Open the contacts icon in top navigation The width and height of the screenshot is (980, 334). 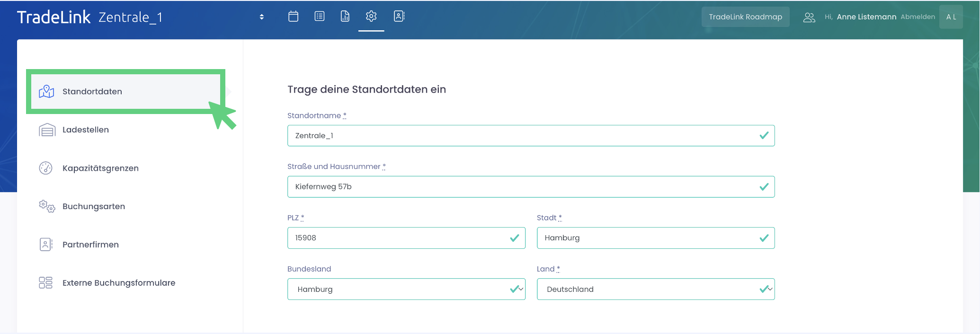(399, 17)
